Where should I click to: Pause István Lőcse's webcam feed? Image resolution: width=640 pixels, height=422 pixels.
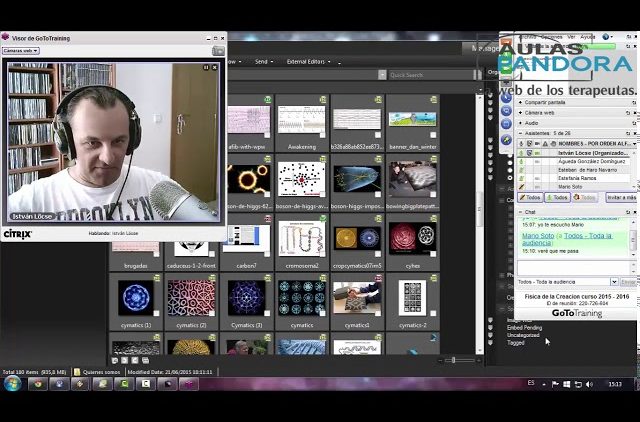pyautogui.click(x=206, y=67)
